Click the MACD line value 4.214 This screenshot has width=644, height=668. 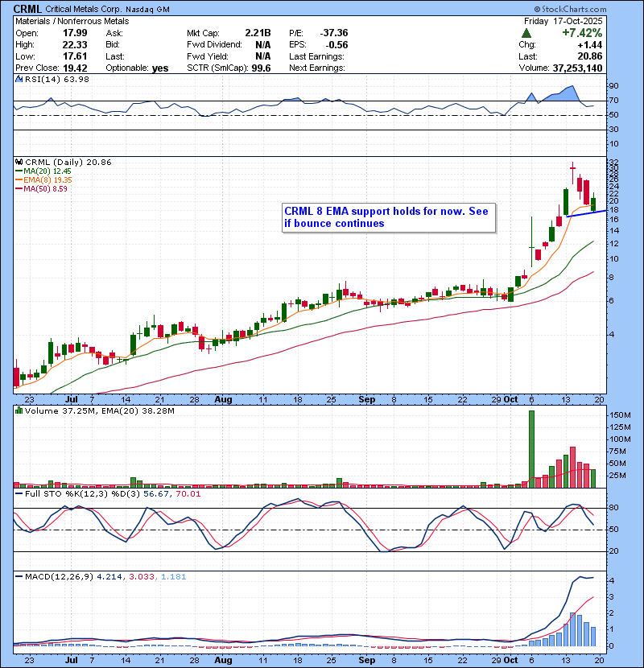(x=109, y=577)
